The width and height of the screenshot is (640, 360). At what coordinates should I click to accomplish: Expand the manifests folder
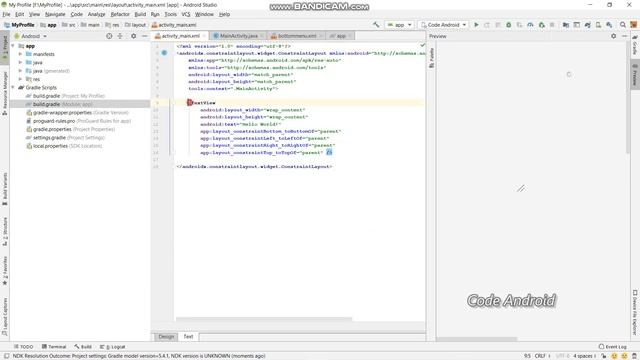(20, 54)
